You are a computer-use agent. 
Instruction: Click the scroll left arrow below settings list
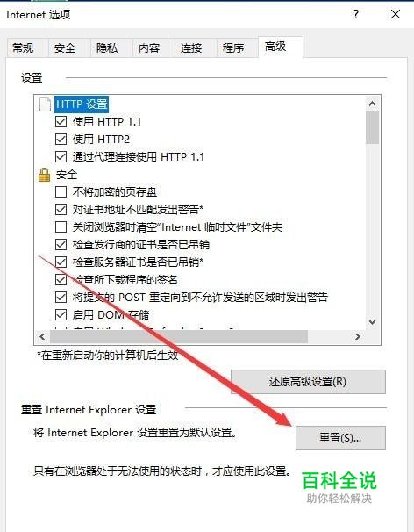pyautogui.click(x=42, y=336)
